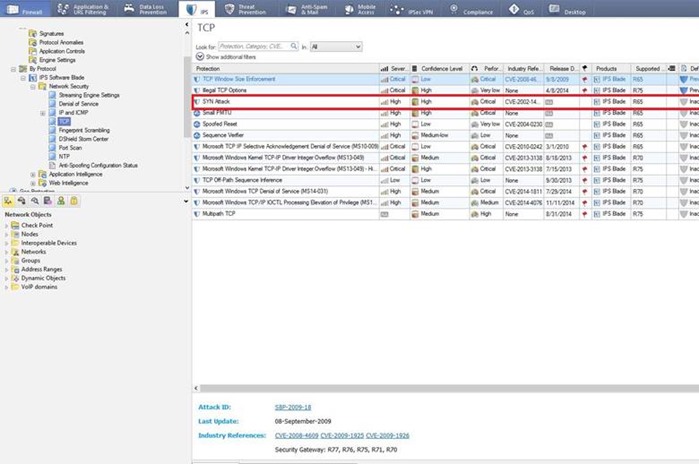Click the first icon in objects toolbar

point(8,201)
